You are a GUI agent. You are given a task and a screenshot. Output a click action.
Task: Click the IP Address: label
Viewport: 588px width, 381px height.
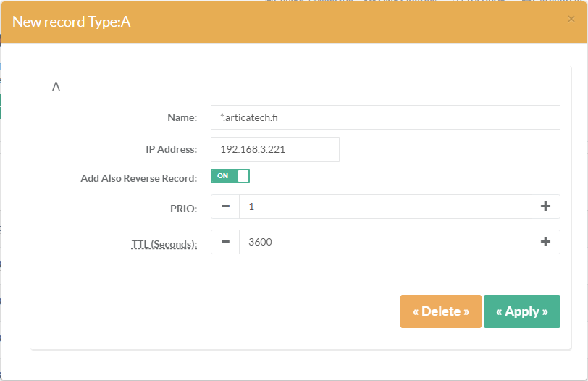(x=171, y=149)
